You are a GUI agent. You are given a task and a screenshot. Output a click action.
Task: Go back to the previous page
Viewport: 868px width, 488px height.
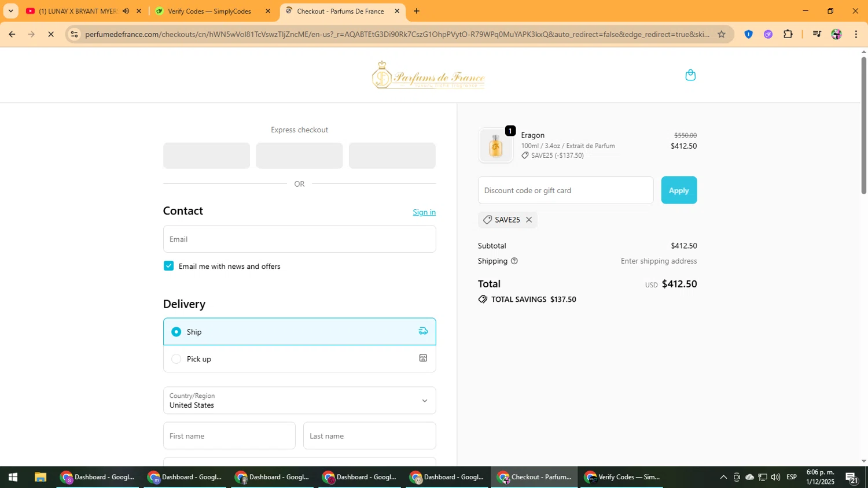point(12,34)
